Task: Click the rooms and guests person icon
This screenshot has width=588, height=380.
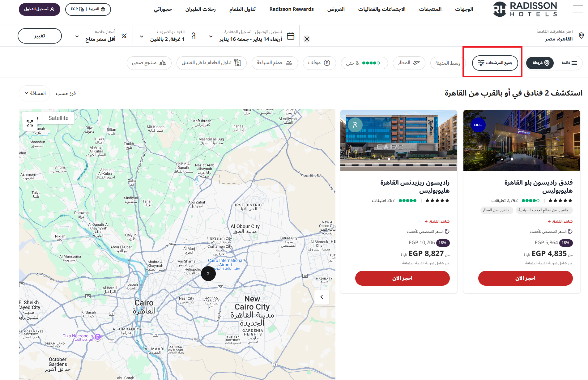Action: click(194, 36)
